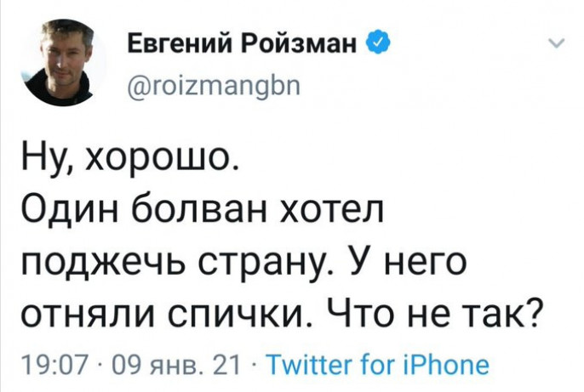Open the Twitter for iPhone source link
The width and height of the screenshot is (584, 392).
point(376,366)
